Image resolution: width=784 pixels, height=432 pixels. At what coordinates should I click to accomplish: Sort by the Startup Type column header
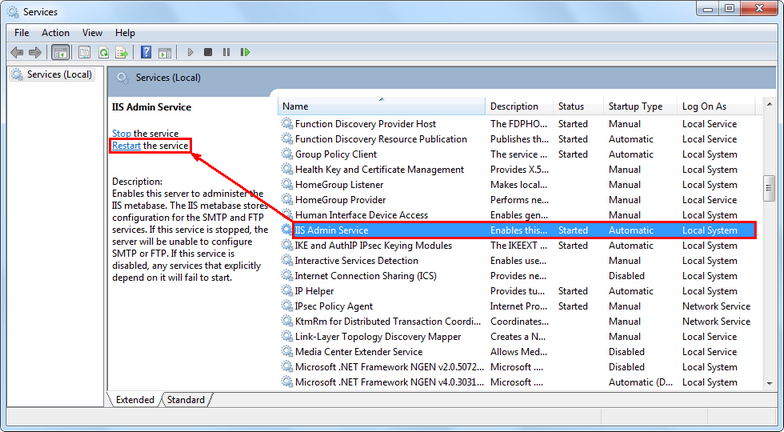640,106
